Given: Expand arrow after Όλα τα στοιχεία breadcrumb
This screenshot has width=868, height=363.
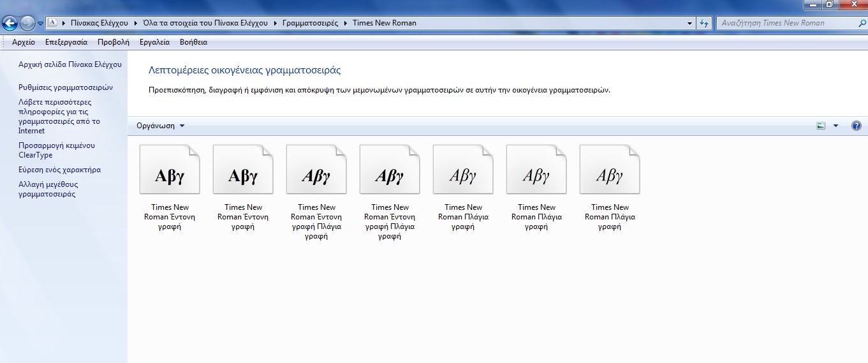Looking at the screenshot, I should pyautogui.click(x=276, y=23).
